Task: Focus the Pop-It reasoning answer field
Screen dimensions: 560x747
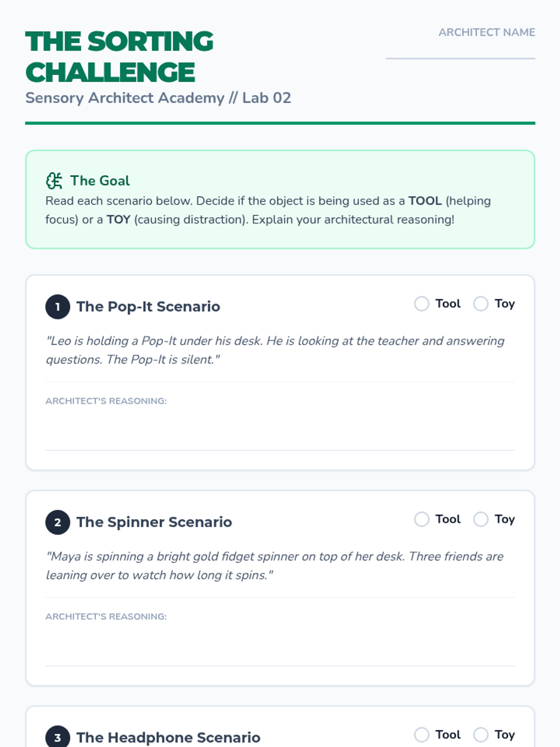Action: click(x=280, y=430)
